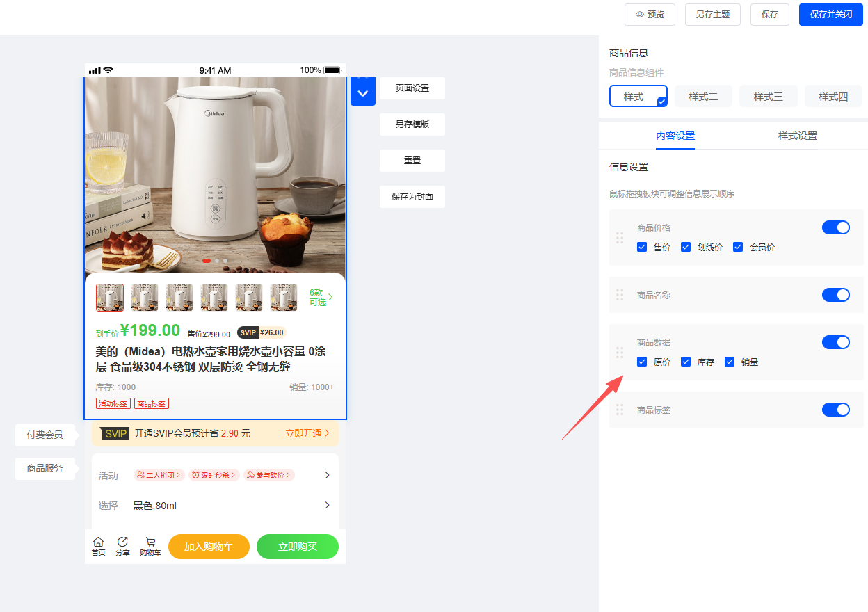Toggle the 商品数据 switch

(836, 342)
